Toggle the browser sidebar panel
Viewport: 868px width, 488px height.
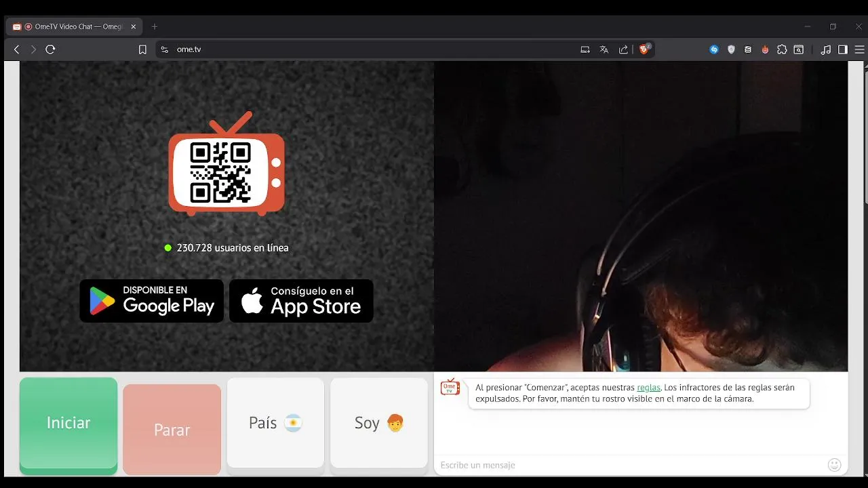843,49
